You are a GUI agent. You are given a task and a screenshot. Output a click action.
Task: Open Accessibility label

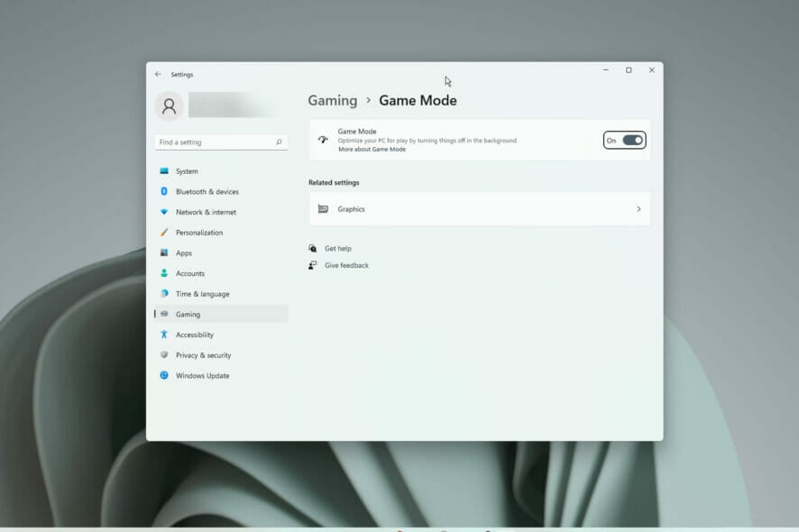195,335
